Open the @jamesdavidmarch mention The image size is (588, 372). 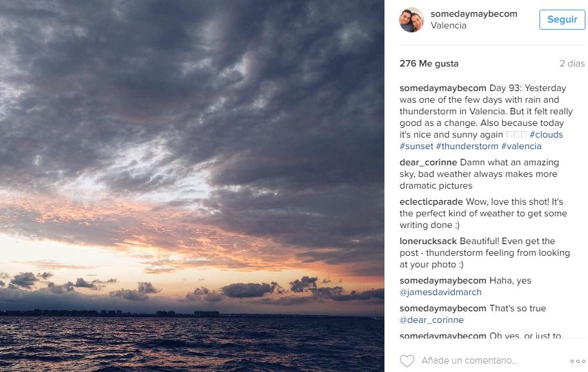[x=441, y=293]
